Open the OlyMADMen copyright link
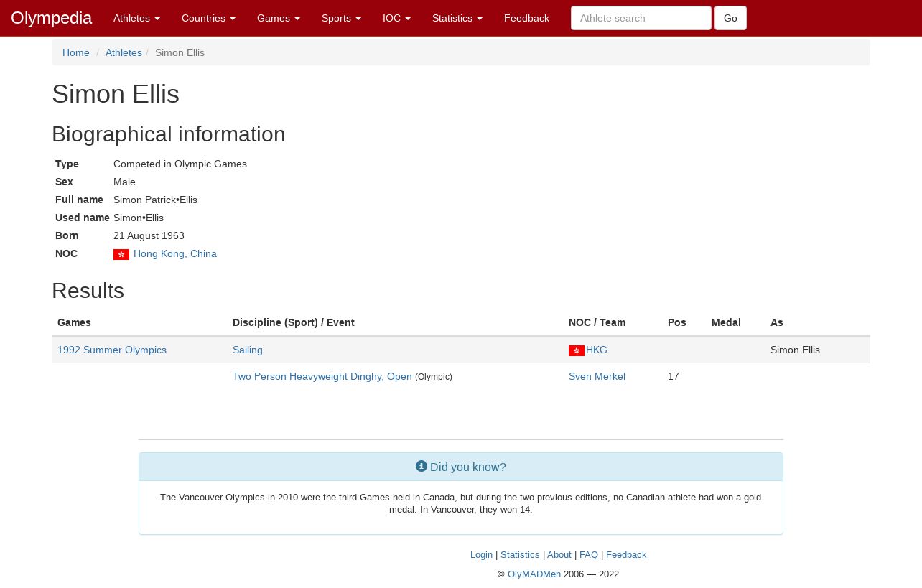Screen dimensions: 922x588 534,574
